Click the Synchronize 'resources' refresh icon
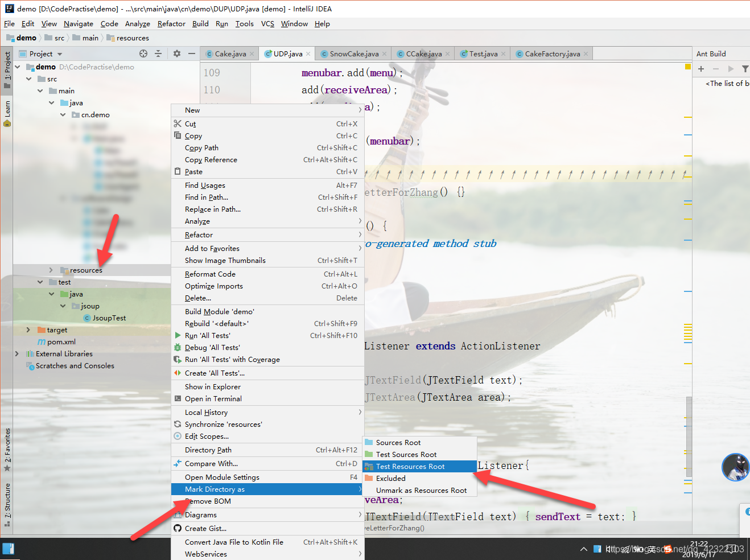 (x=178, y=424)
